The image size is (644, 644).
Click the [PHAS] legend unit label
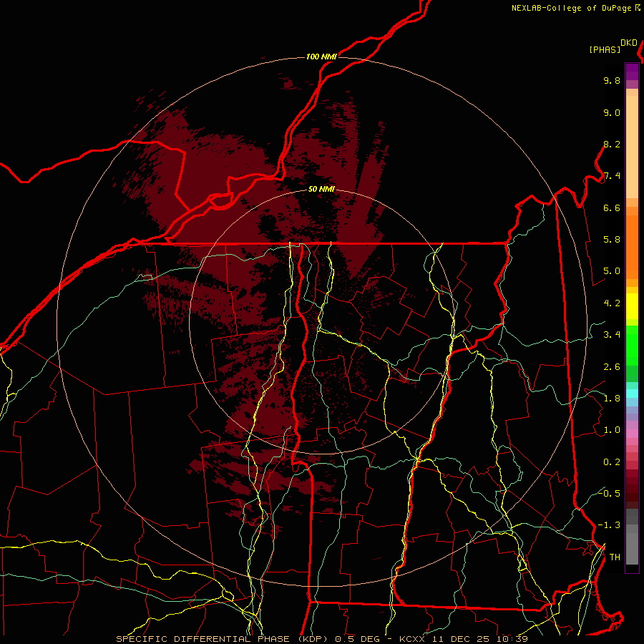(605, 50)
